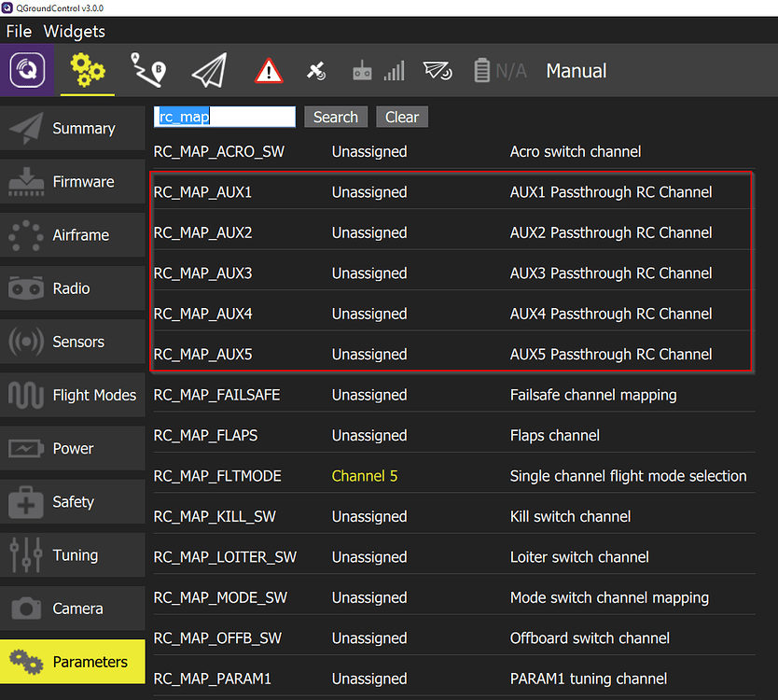This screenshot has width=778, height=700.
Task: Open the File menu
Action: [x=18, y=31]
